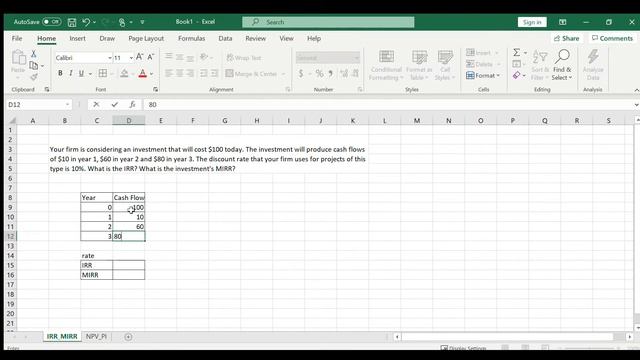
Task: Collapse the ribbon with the chevron
Action: pyautogui.click(x=636, y=90)
